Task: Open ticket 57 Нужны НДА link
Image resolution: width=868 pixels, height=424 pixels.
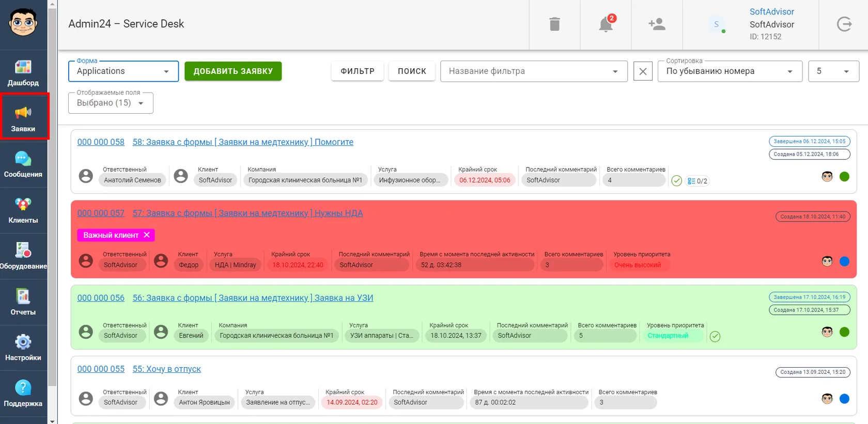Action: (x=247, y=213)
